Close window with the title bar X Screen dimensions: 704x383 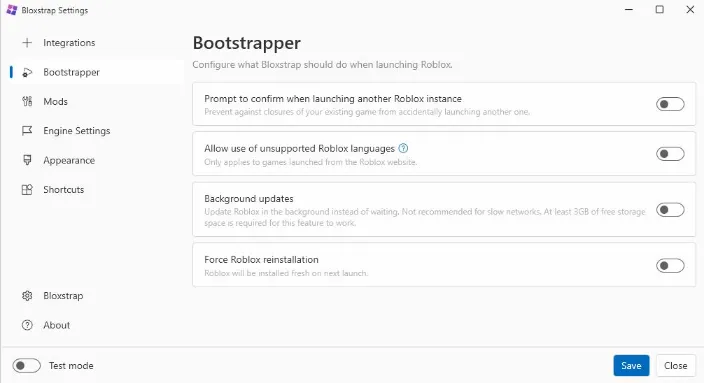(690, 9)
